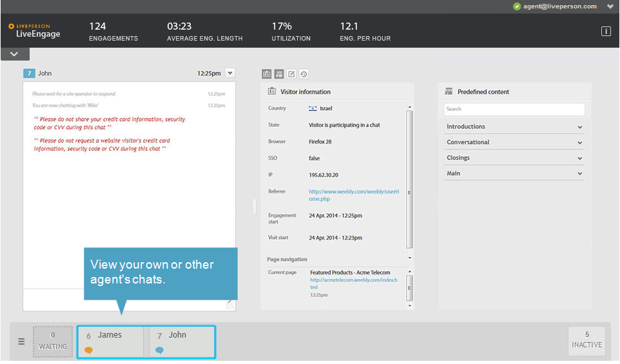Expand the Conversational content section

click(x=514, y=142)
